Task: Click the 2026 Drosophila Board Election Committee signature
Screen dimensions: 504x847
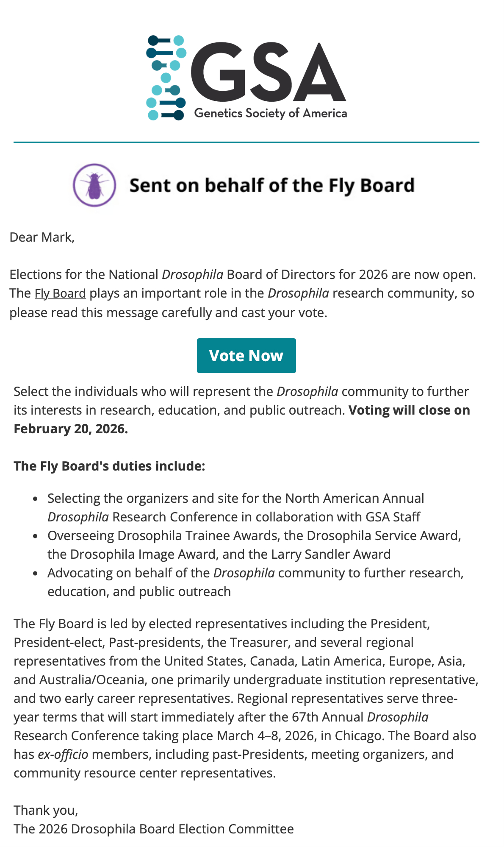Action: tap(153, 829)
